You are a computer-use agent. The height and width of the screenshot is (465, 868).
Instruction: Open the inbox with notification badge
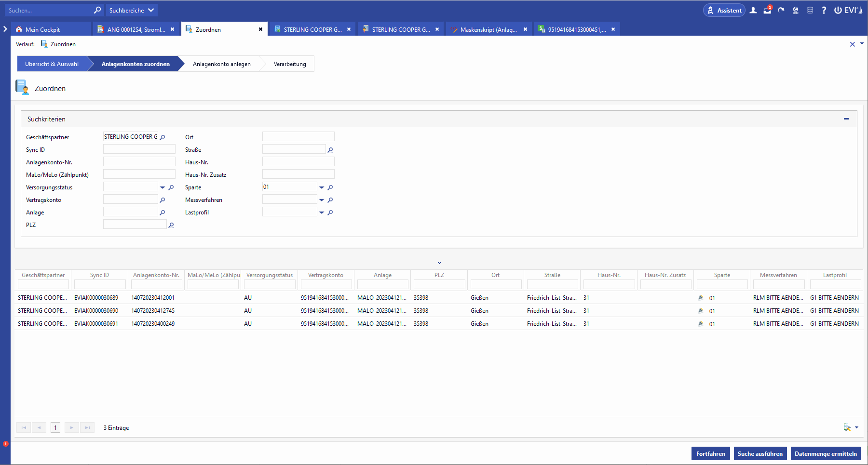[x=767, y=10]
